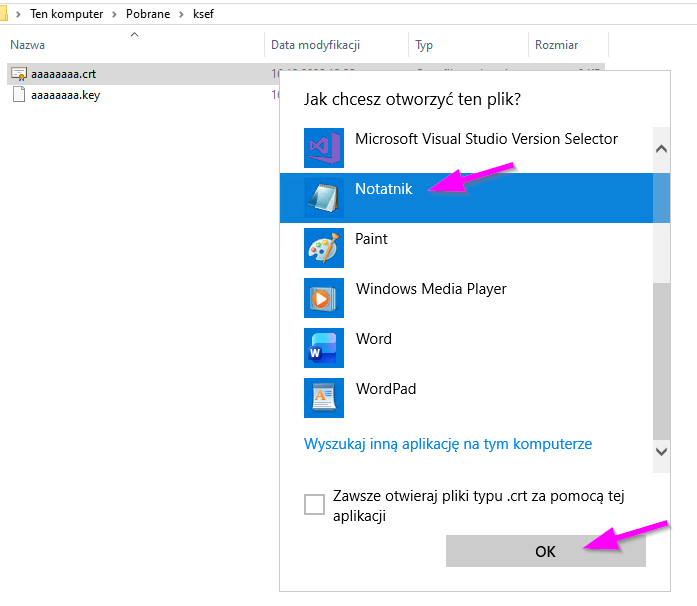Click the breadcrumb chevron after Ten komputer
This screenshot has height=606, width=697.
pos(114,16)
